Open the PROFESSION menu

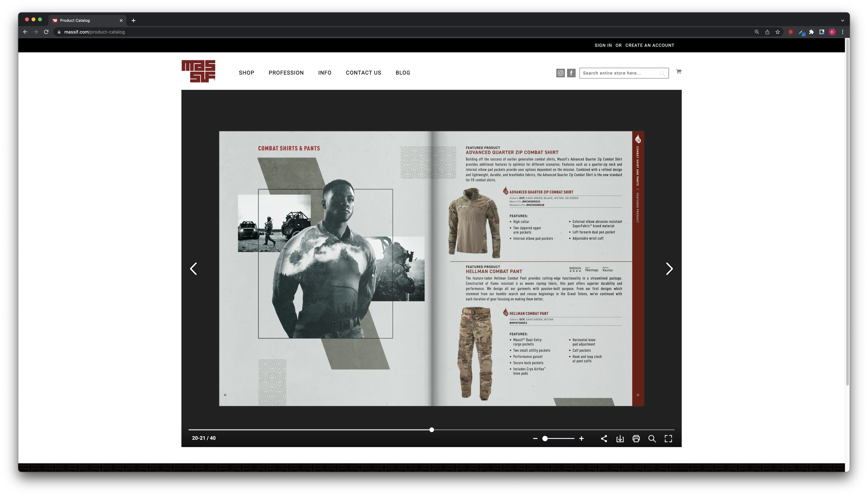pos(286,73)
